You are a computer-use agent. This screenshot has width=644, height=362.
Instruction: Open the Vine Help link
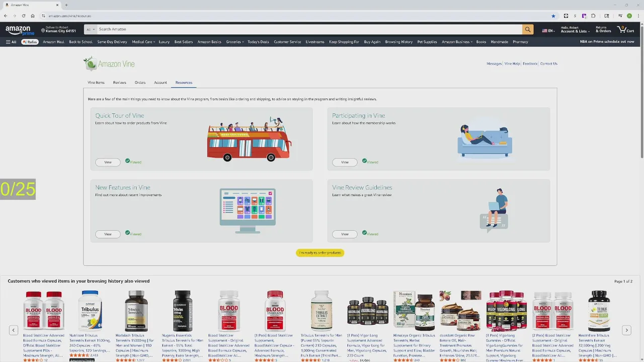pos(512,64)
